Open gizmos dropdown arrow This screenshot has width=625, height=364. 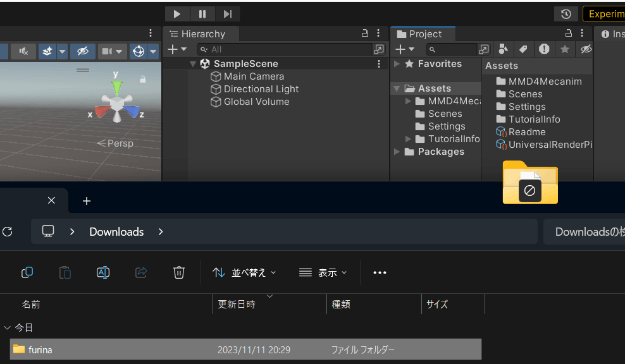click(x=153, y=51)
